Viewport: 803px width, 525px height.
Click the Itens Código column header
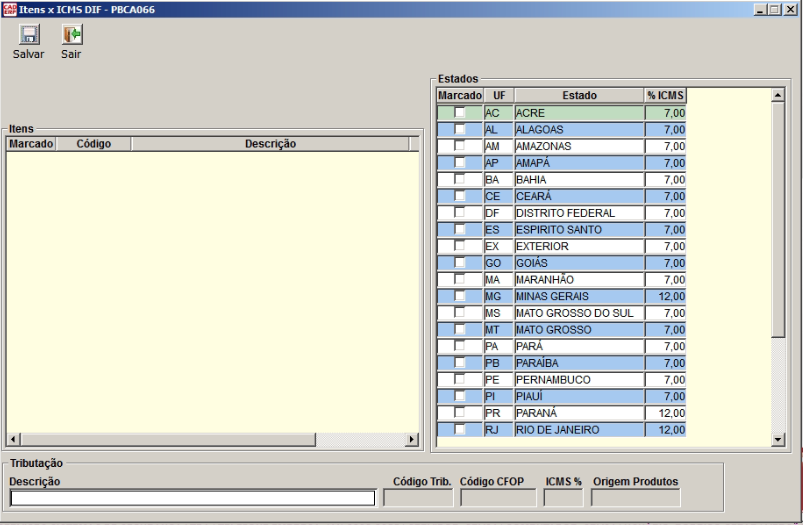[93, 144]
